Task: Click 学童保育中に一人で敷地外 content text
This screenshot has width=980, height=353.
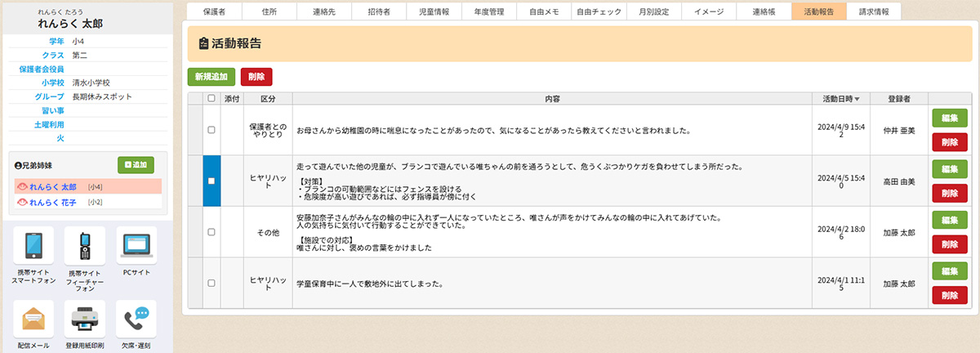Action: pyautogui.click(x=369, y=284)
